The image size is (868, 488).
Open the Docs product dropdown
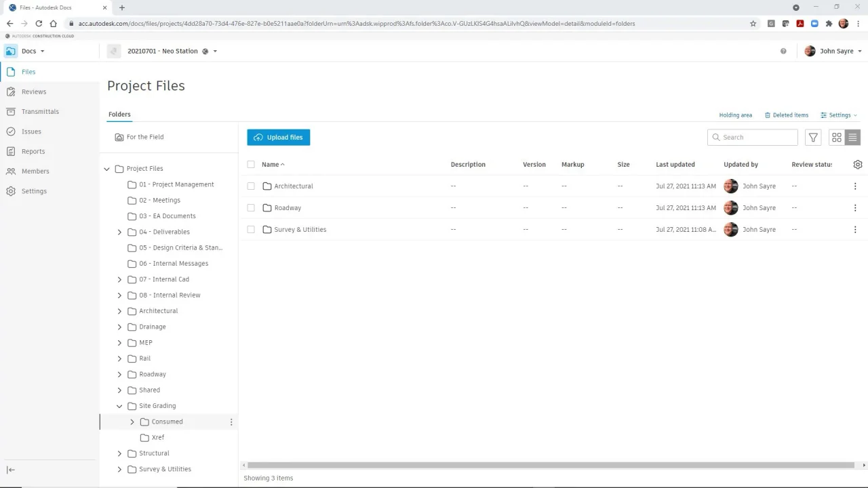tap(33, 52)
